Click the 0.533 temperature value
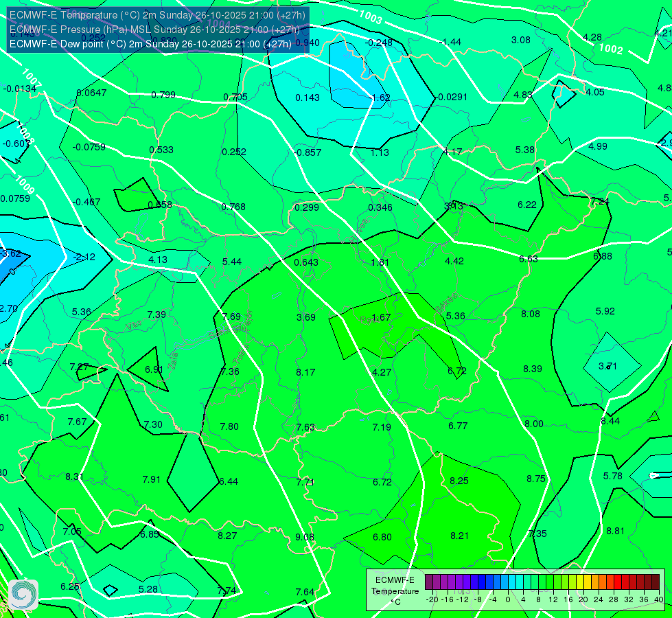The height and width of the screenshot is (618, 672). [161, 150]
